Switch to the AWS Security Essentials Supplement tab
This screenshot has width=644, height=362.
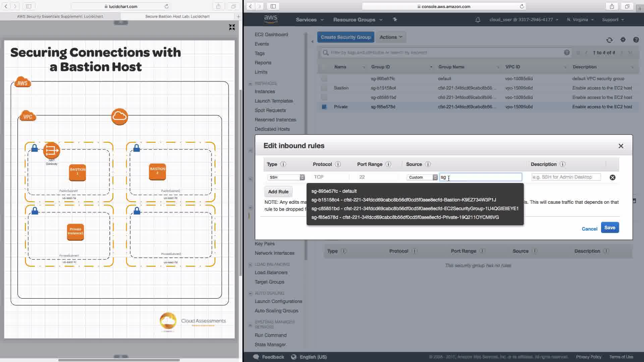coord(60,16)
